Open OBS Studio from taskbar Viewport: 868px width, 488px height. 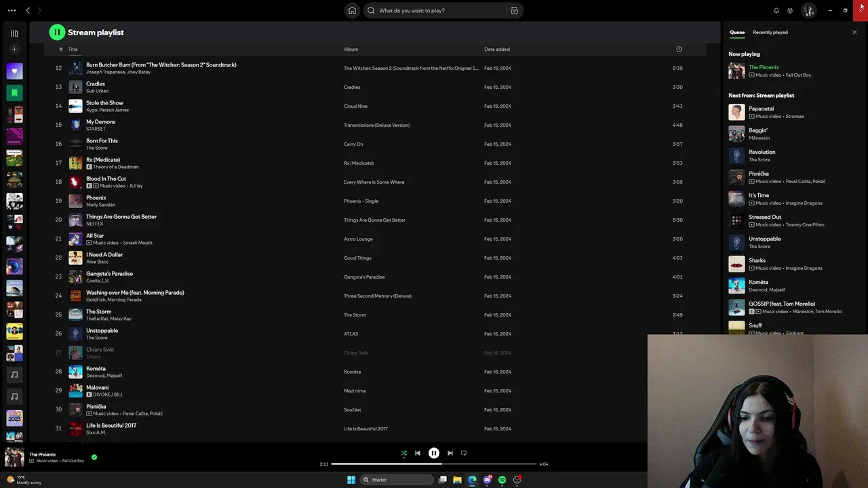pyautogui.click(x=517, y=480)
